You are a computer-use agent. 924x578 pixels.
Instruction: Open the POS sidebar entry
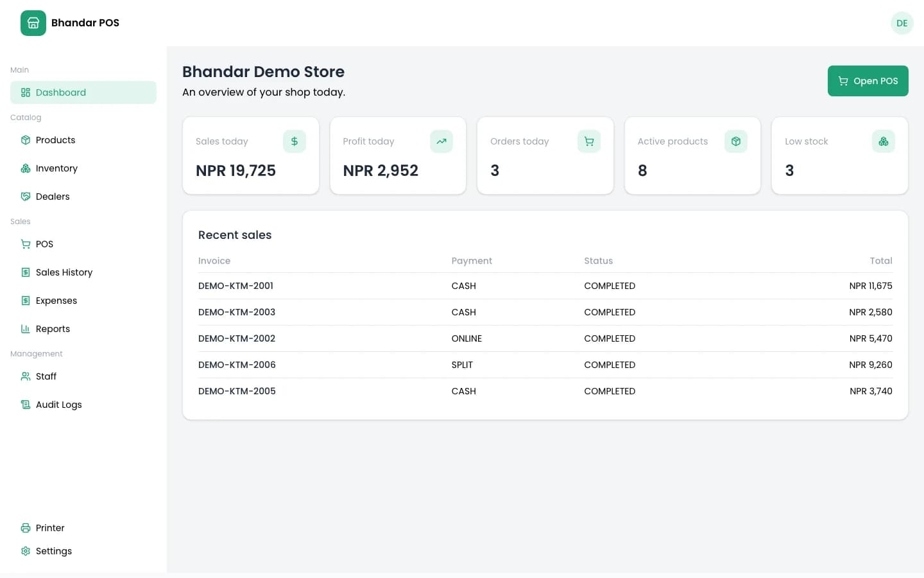[x=83, y=244]
